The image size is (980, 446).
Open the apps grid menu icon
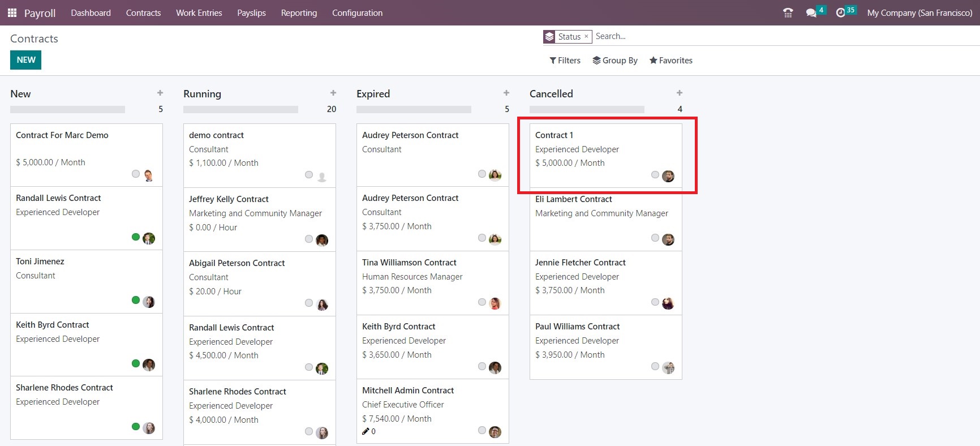click(12, 12)
